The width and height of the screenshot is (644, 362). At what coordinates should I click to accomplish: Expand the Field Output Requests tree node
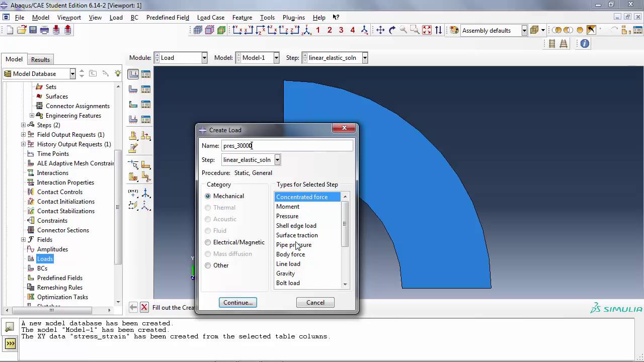tap(23, 135)
